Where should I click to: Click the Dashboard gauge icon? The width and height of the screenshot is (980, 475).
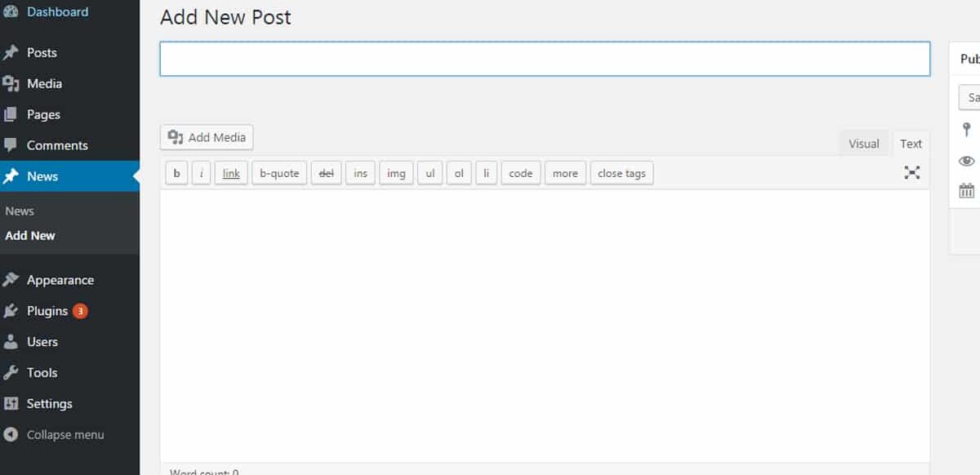tap(11, 12)
